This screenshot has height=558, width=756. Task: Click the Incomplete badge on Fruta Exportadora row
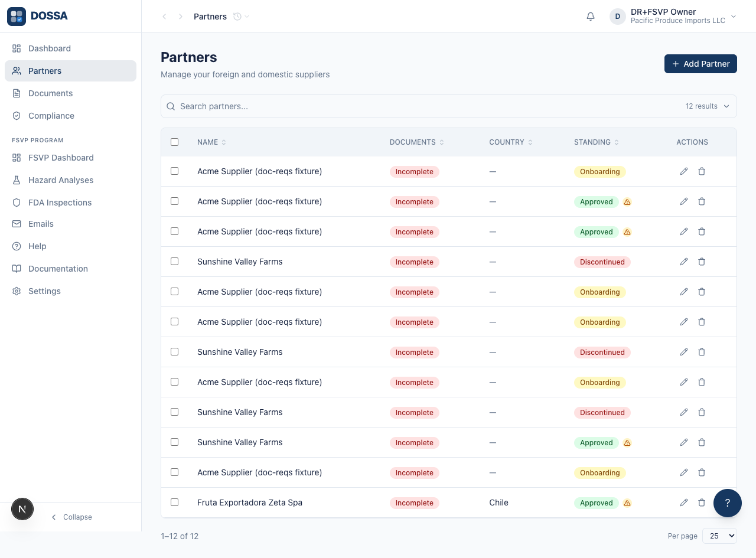[x=415, y=503]
